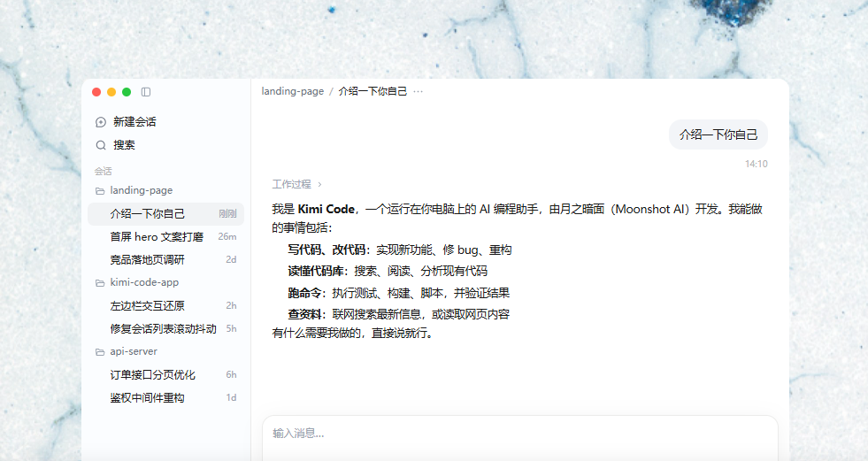Open the 修复会话列表滚动抖动 conversation
Image resolution: width=868 pixels, height=461 pixels.
click(x=165, y=329)
